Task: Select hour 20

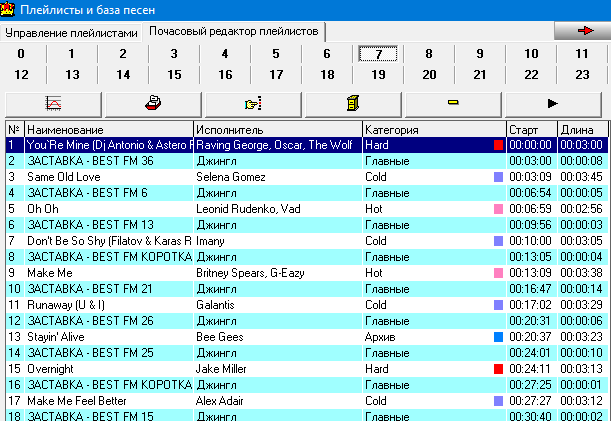Action: click(429, 74)
